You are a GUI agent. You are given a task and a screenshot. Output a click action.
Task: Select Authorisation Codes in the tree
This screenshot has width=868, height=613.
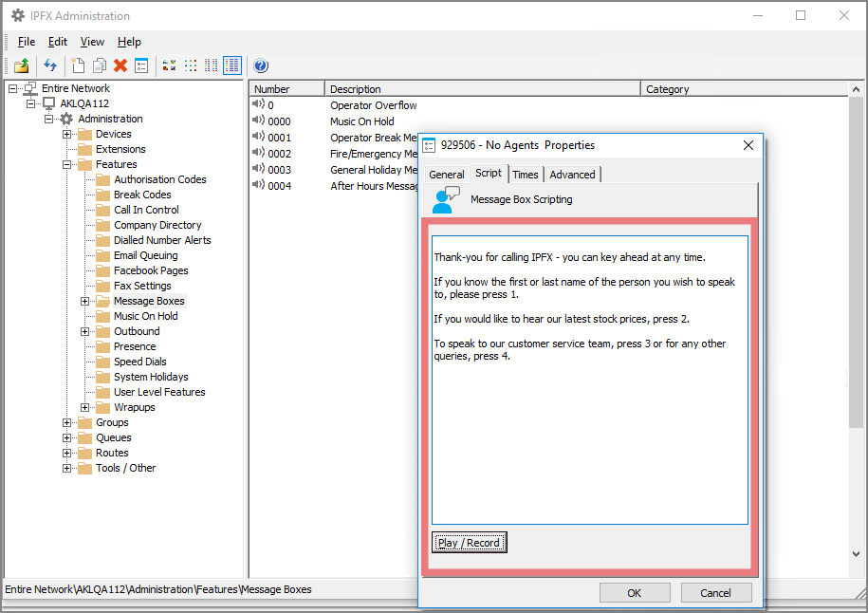[x=160, y=179]
